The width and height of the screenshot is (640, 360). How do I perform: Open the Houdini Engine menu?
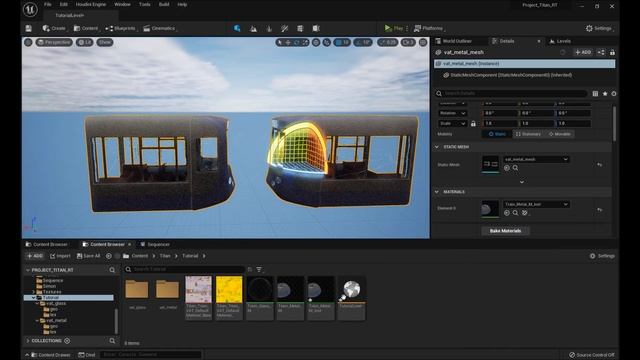coord(91,4)
